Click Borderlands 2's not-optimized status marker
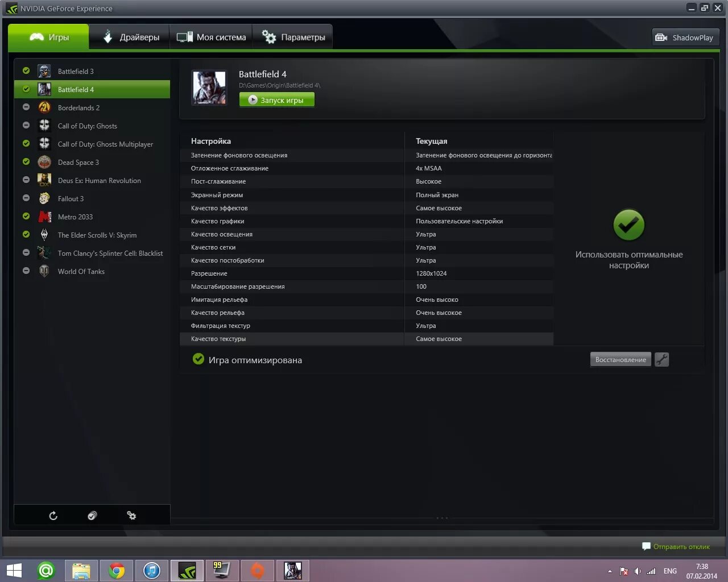Image resolution: width=728 pixels, height=582 pixels. [26, 107]
